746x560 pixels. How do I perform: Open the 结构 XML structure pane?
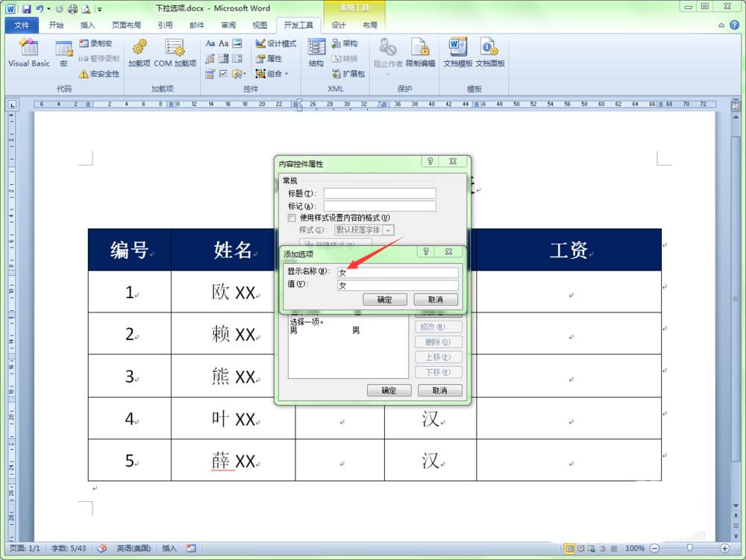(x=316, y=53)
